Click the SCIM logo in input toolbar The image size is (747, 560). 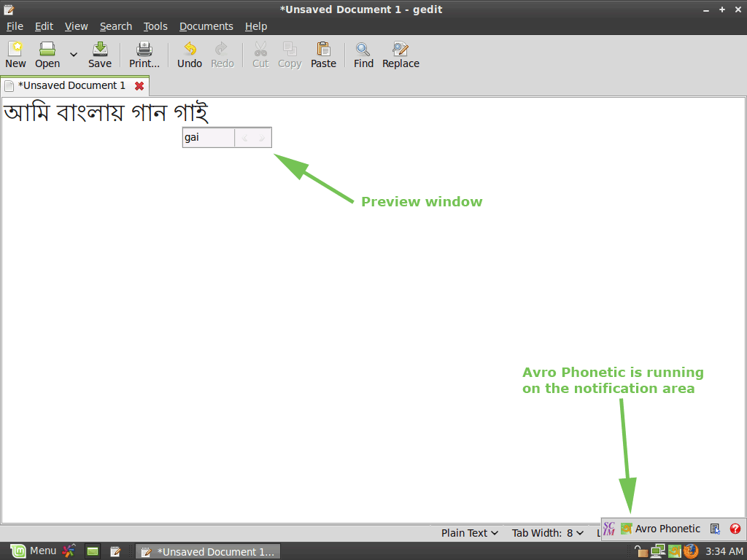609,529
